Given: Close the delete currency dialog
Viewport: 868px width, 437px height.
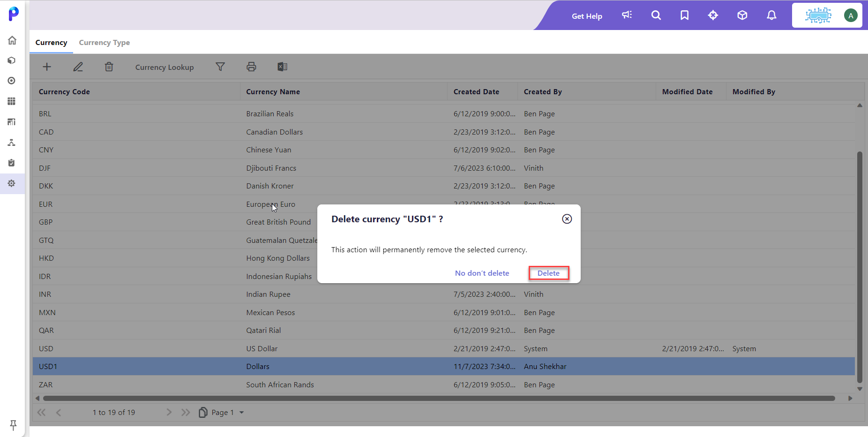Looking at the screenshot, I should click(567, 219).
